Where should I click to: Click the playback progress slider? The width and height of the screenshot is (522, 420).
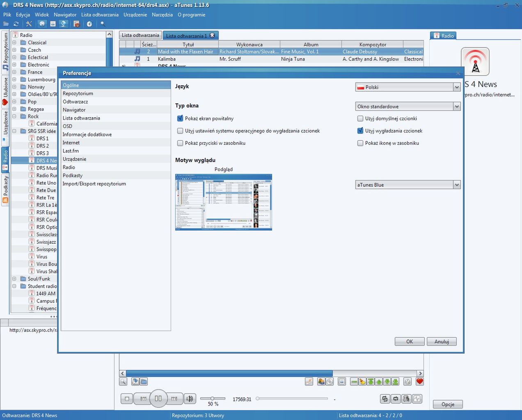[292, 398]
